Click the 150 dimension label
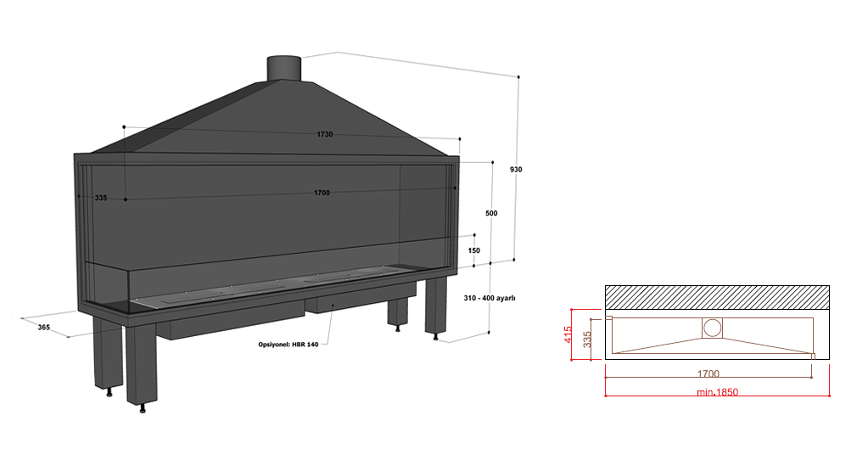The height and width of the screenshot is (449, 868). click(473, 250)
